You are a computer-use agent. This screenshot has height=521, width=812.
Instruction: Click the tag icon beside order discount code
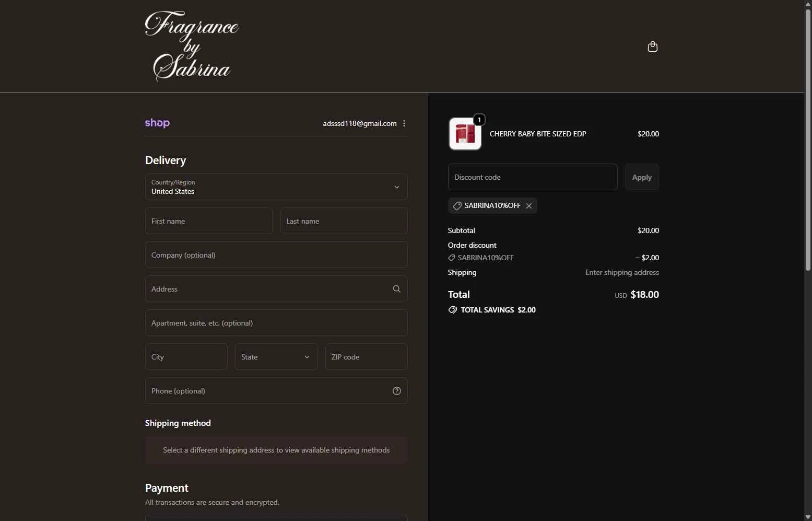click(x=452, y=258)
